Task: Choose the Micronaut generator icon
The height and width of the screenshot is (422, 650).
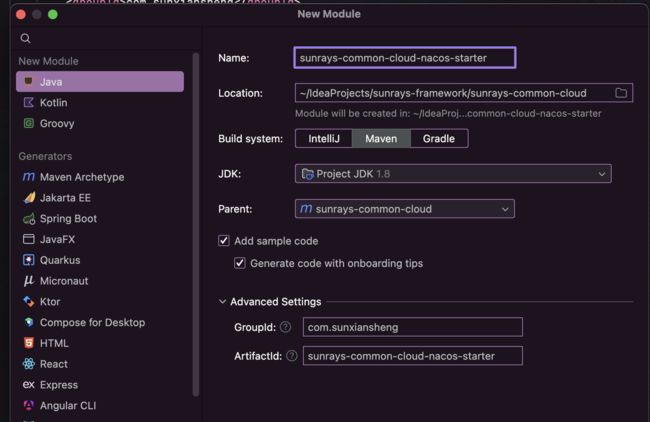Action: tap(29, 281)
